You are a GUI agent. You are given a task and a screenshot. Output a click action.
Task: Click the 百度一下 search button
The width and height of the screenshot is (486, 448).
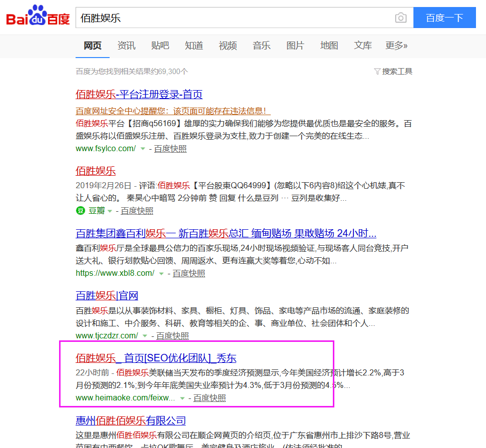tap(444, 18)
